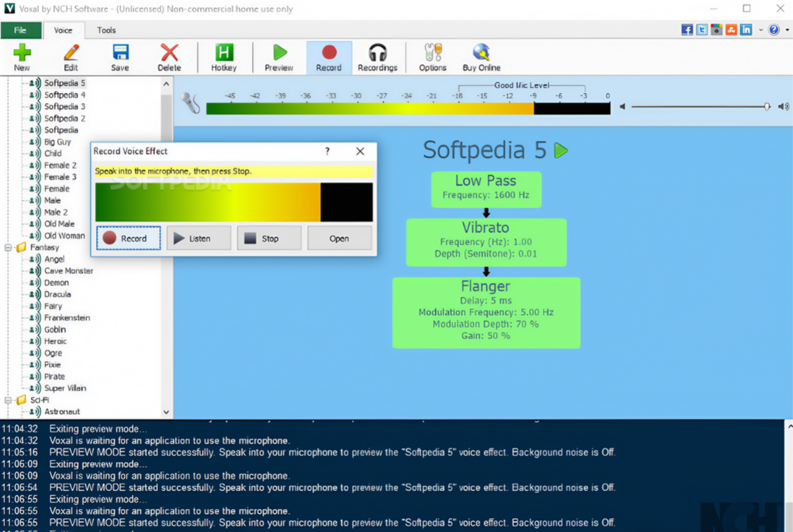The height and width of the screenshot is (532, 793).
Task: Click the Delete red X toolbar icon
Action: coord(169,53)
